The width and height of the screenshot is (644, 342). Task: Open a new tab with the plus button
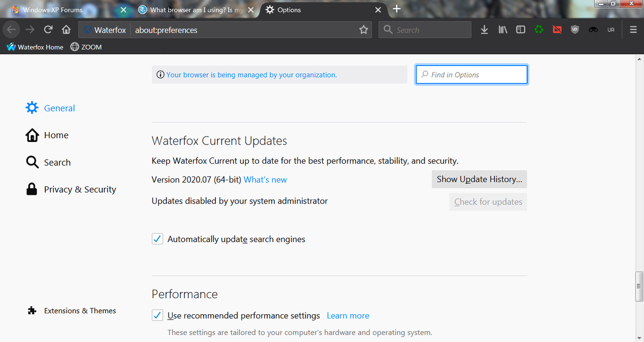click(396, 9)
